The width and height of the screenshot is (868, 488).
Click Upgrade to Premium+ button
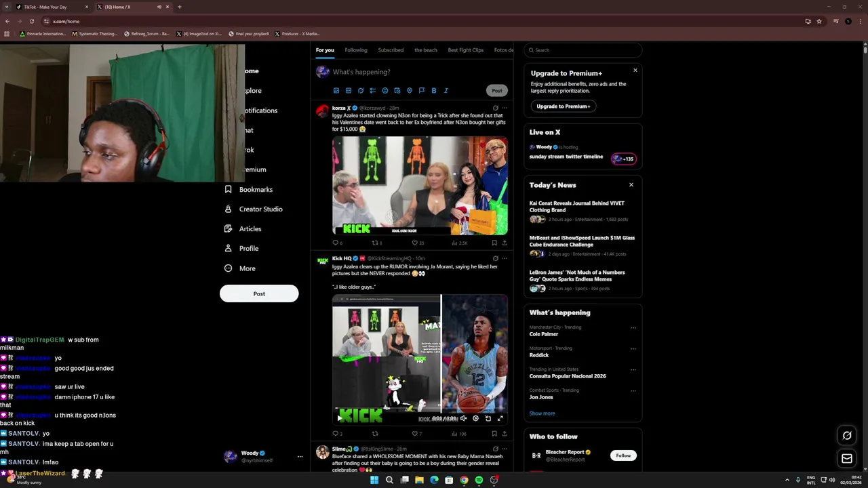tap(564, 106)
